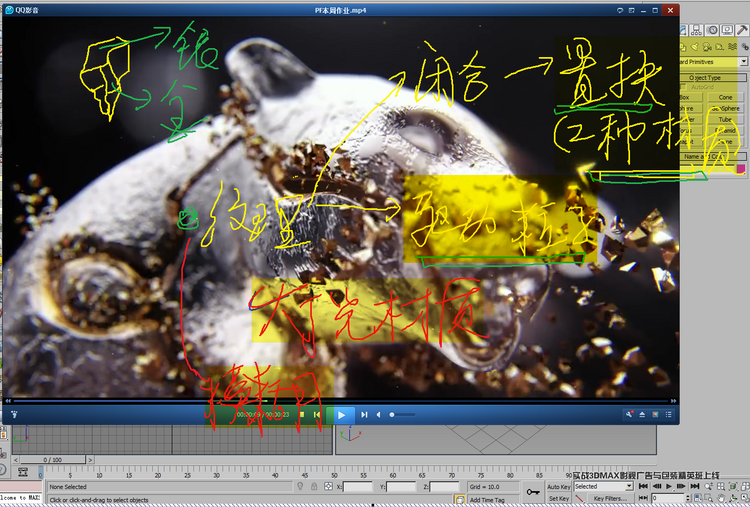The image size is (750, 507).
Task: Toggle the Selection Lock padlock icon
Action: click(314, 486)
